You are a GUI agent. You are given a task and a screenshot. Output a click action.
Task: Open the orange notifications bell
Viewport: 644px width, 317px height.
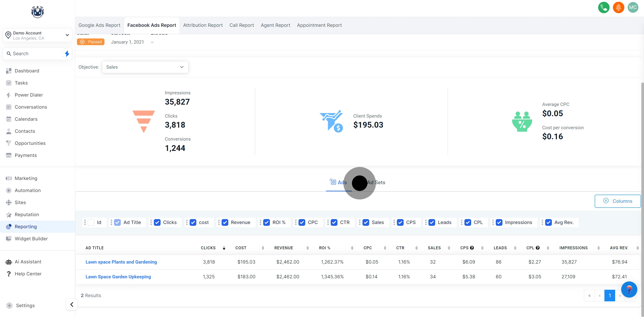(618, 7)
